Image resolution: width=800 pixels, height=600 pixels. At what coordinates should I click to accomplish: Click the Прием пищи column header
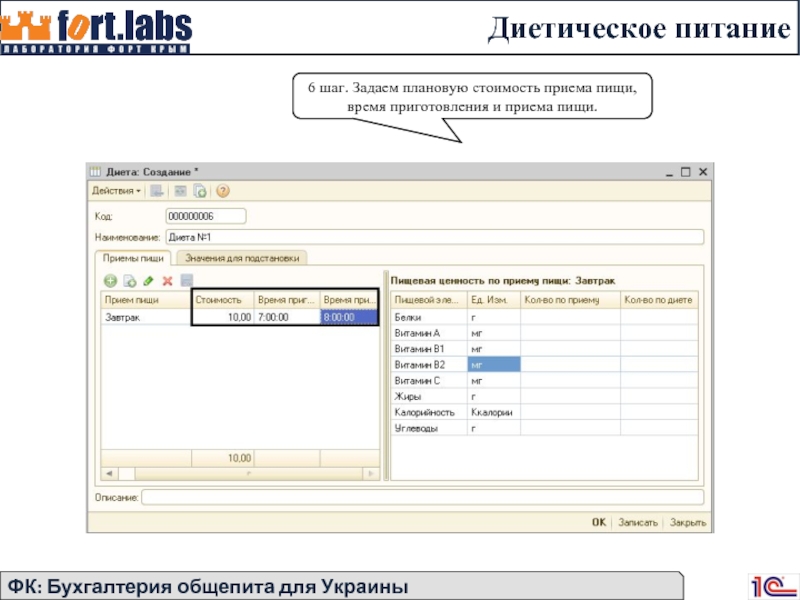[146, 300]
